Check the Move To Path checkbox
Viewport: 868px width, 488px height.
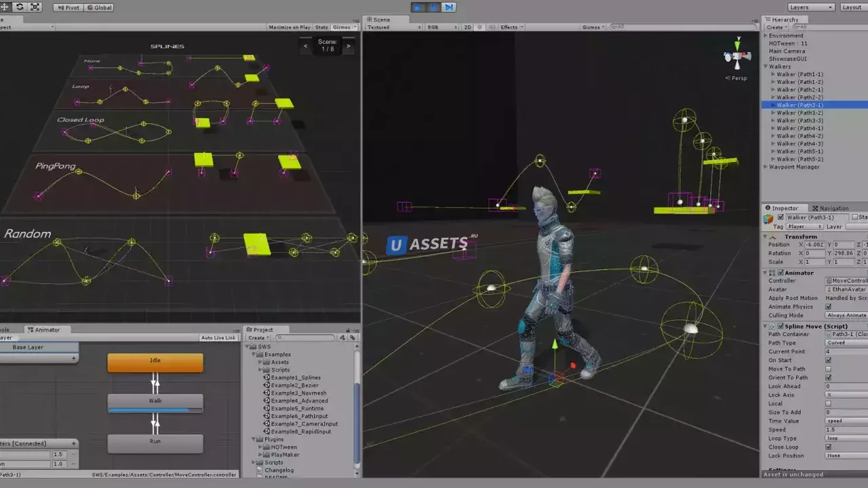(828, 369)
